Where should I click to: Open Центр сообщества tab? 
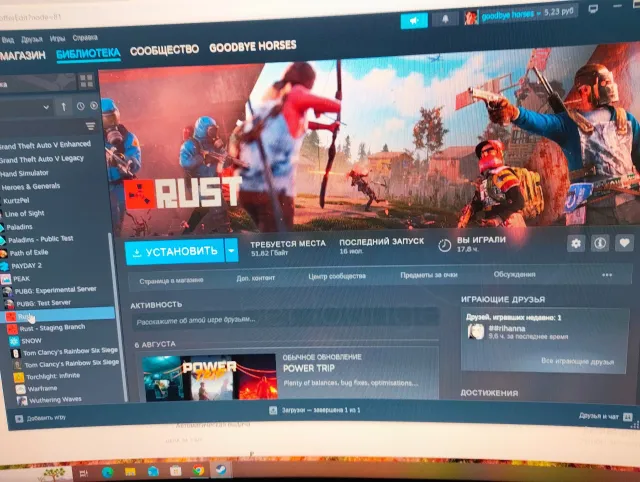337,277
